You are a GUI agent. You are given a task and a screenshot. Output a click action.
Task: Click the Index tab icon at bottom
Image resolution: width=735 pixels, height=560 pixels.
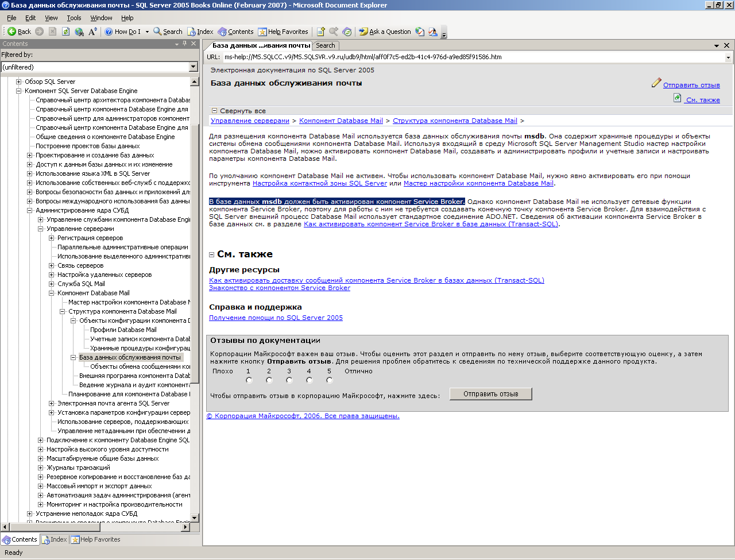pyautogui.click(x=45, y=539)
